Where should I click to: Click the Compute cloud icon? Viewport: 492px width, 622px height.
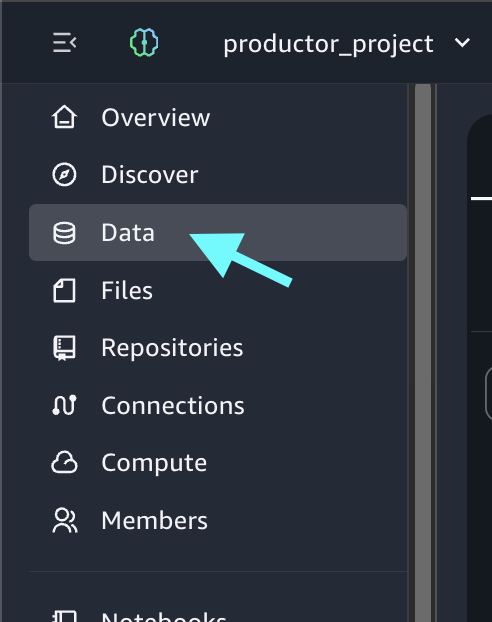[x=64, y=462]
